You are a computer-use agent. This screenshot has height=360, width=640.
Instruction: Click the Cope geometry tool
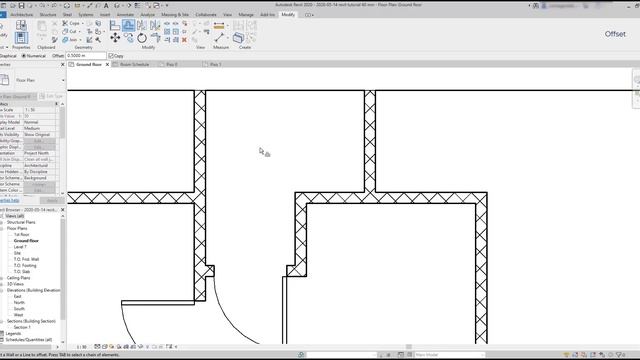pos(71,23)
